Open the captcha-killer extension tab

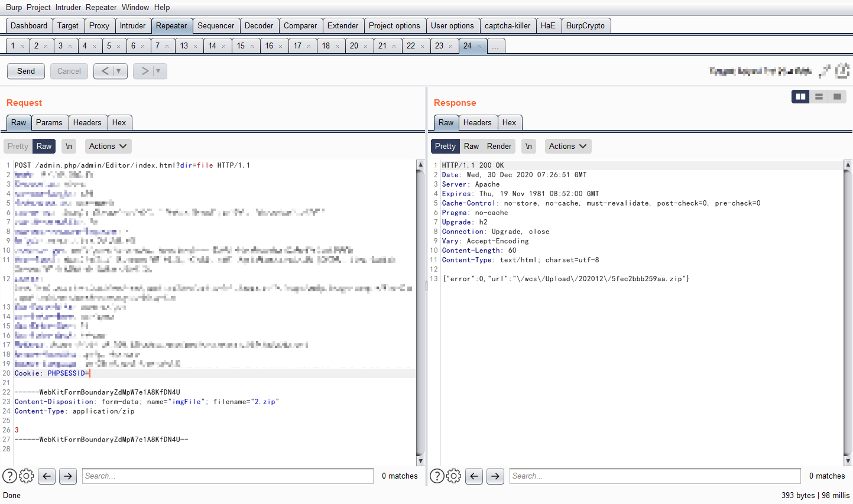point(508,25)
